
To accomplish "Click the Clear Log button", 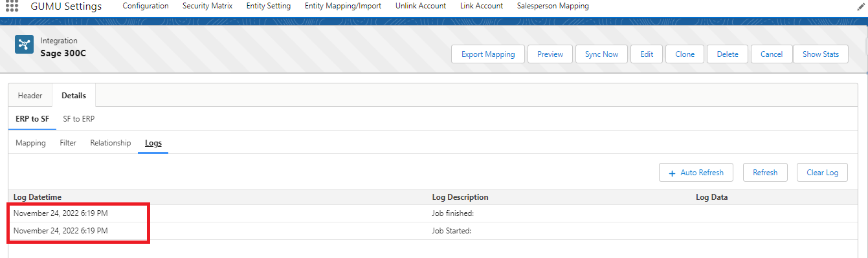I will [822, 173].
